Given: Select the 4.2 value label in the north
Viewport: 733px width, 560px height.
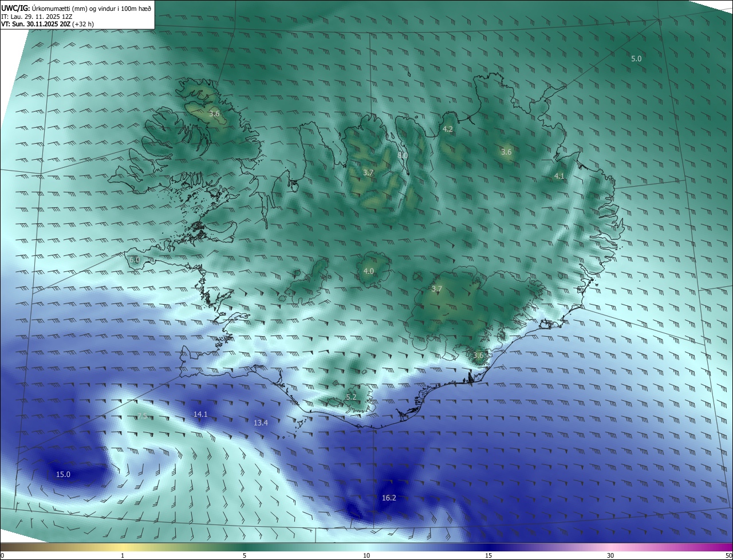Looking at the screenshot, I should click(x=448, y=129).
